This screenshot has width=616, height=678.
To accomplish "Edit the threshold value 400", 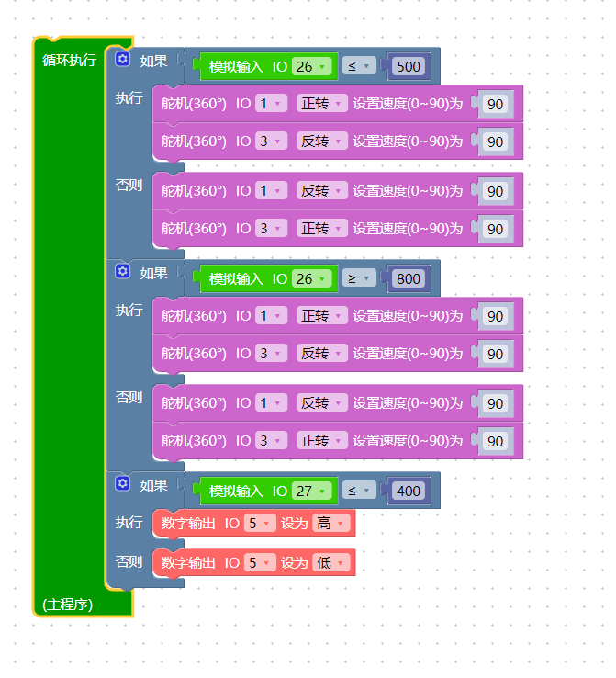I will pyautogui.click(x=409, y=492).
